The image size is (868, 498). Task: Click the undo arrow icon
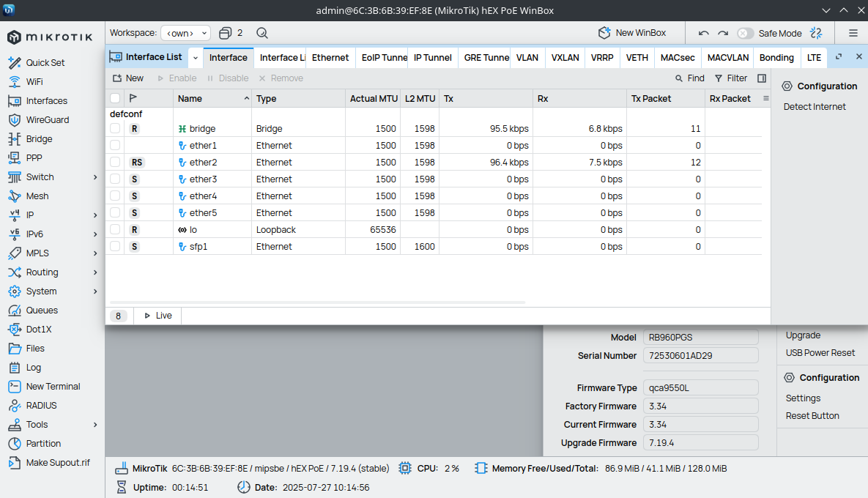pos(704,33)
